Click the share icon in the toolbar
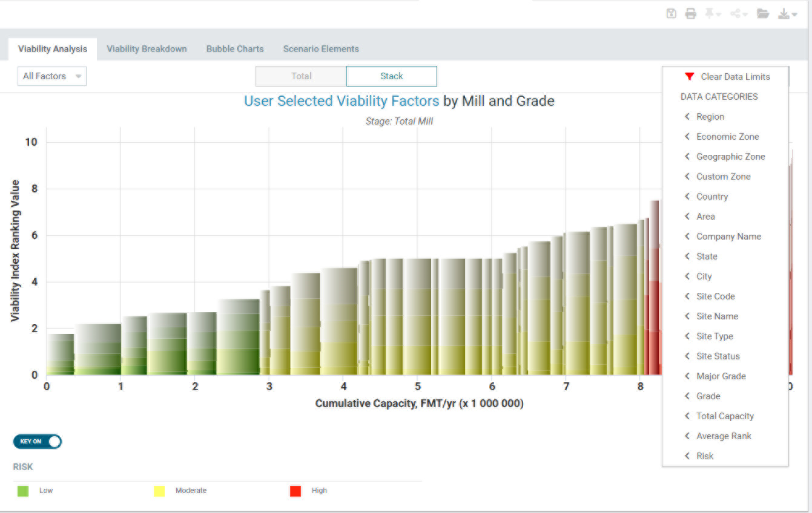Image resolution: width=812 pixels, height=513 pixels. click(736, 13)
